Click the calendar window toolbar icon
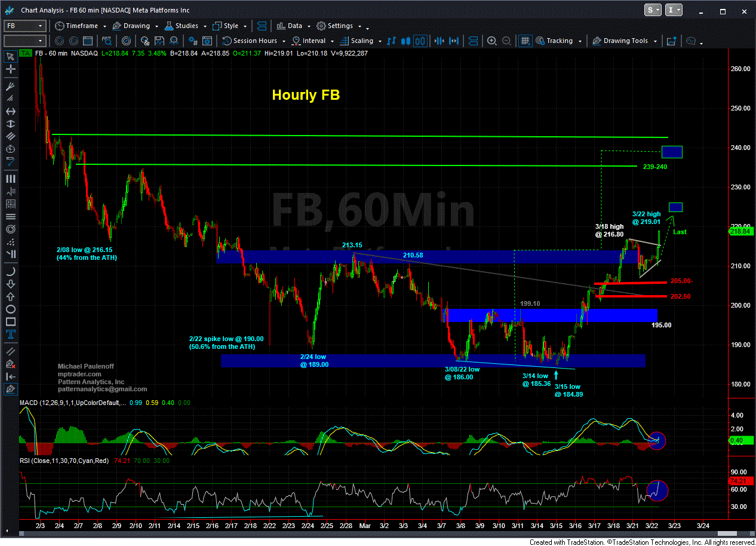The width and height of the screenshot is (756, 546). 87,41
